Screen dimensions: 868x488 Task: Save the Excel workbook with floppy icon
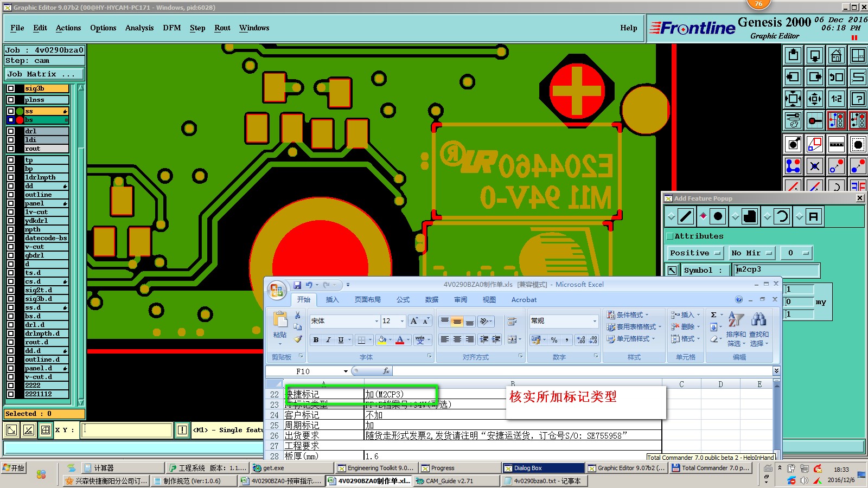pyautogui.click(x=297, y=285)
